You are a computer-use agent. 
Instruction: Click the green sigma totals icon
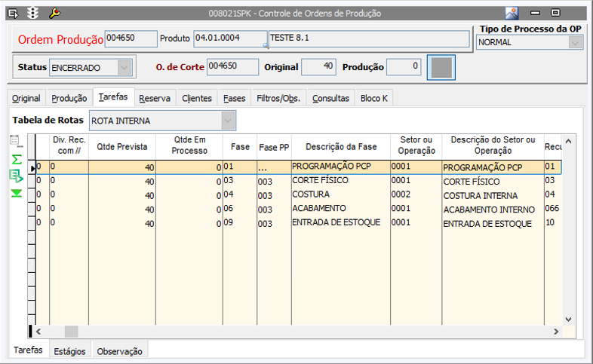pos(17,159)
